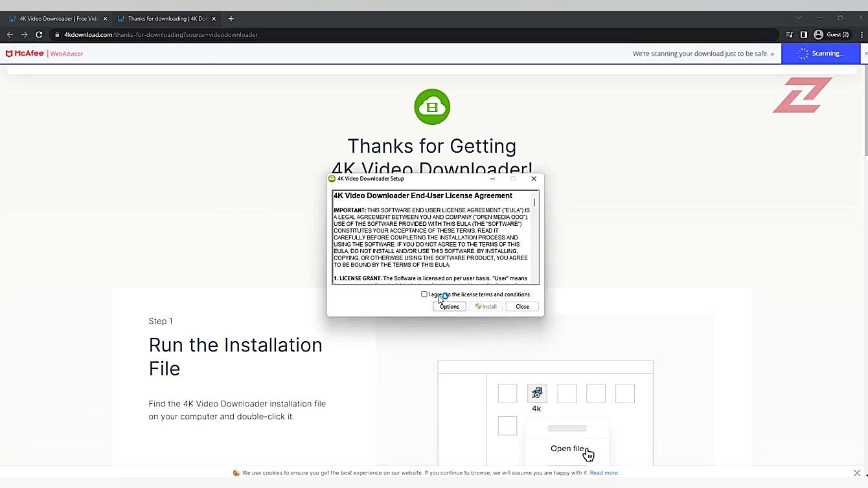This screenshot has width=868, height=488.
Task: Switch to the first 4K Video Downloader tab
Action: [x=58, y=19]
